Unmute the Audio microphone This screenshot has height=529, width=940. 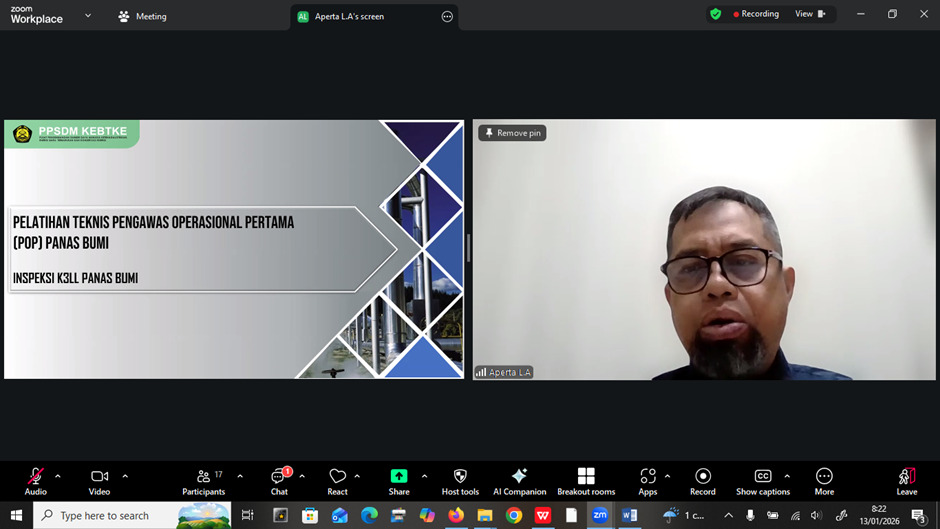(36, 480)
